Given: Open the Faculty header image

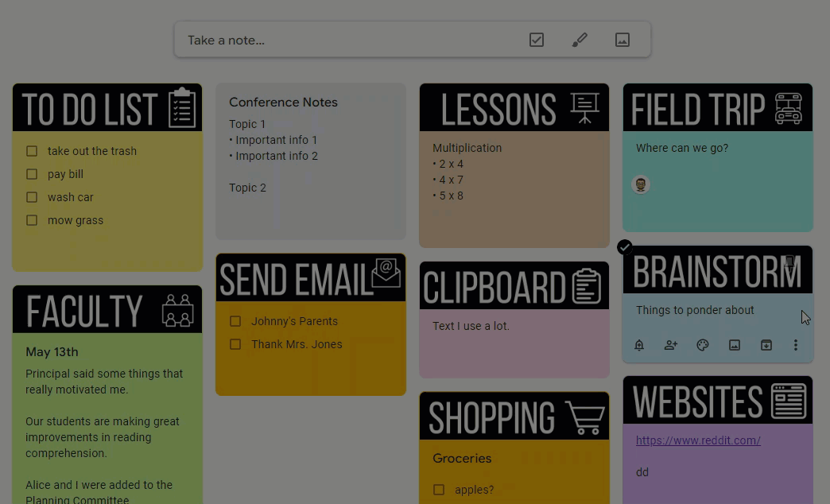Looking at the screenshot, I should (x=107, y=310).
